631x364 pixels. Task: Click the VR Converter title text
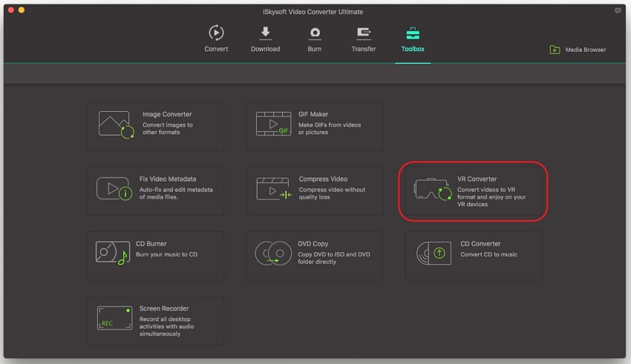477,179
